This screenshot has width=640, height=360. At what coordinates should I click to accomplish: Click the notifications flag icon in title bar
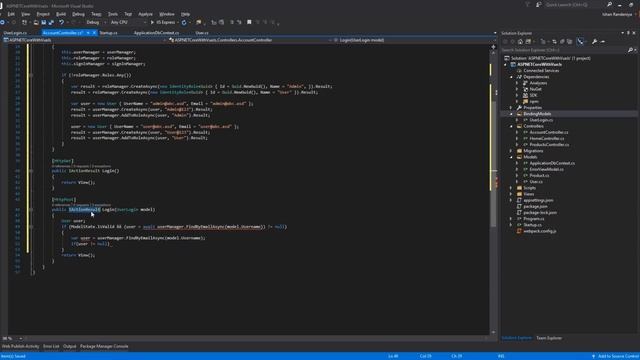click(527, 4)
